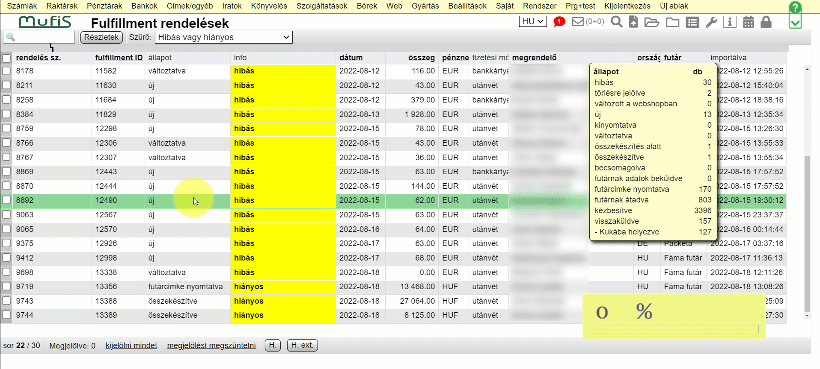
Task: Sort by the összeg column header
Action: (x=422, y=57)
